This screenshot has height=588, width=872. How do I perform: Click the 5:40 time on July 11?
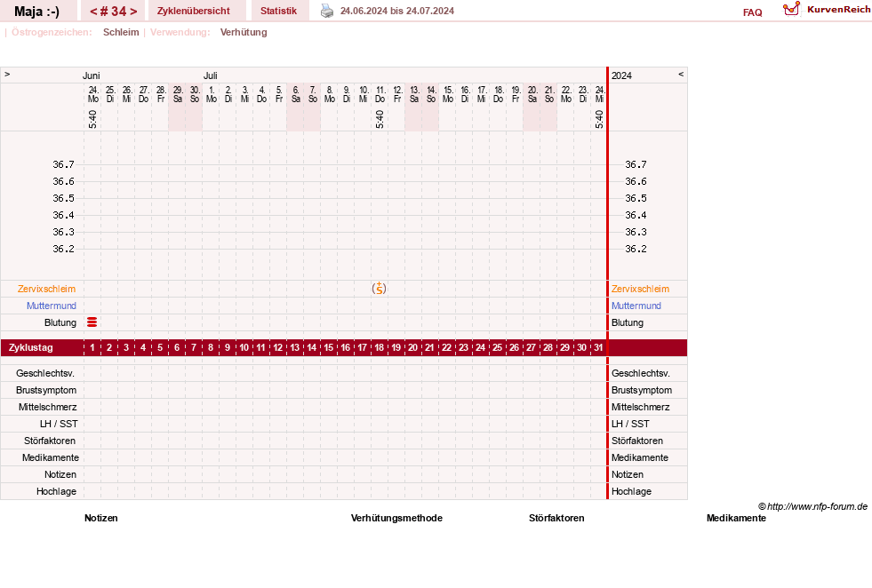(x=380, y=119)
